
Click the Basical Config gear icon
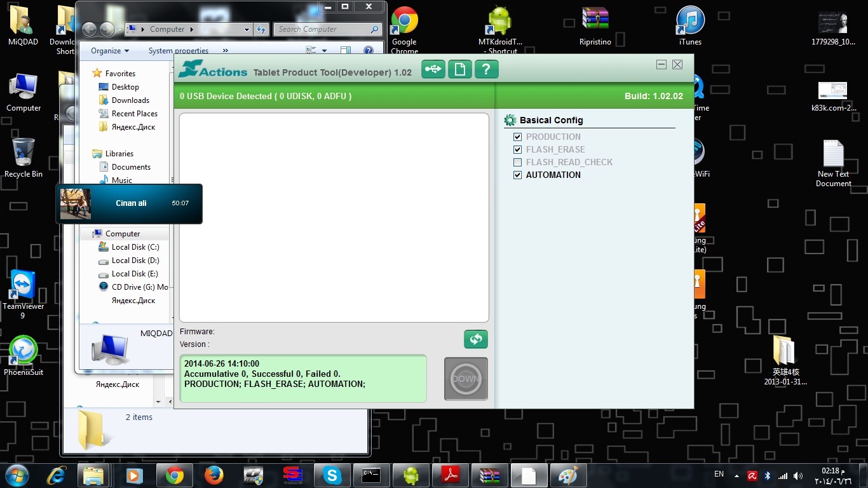pyautogui.click(x=510, y=120)
